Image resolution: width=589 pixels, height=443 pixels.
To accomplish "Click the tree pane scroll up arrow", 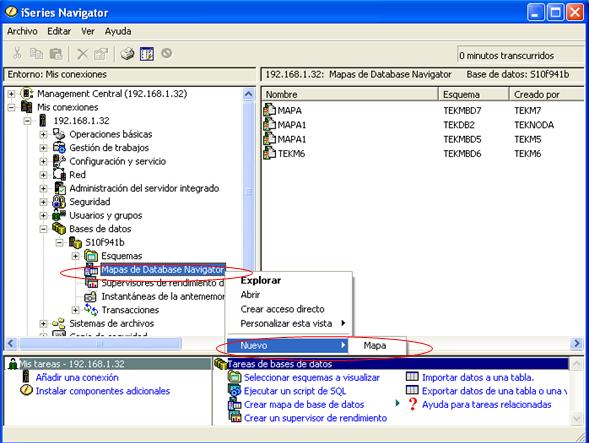I will point(249,94).
